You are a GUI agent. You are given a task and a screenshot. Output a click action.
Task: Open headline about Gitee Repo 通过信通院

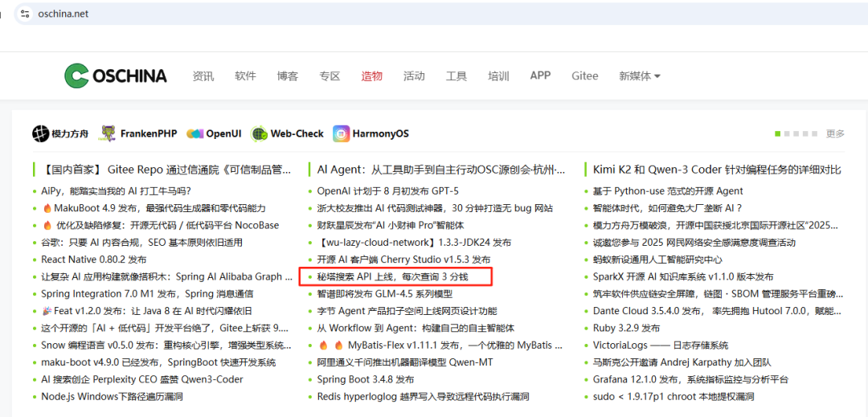pyautogui.click(x=166, y=170)
